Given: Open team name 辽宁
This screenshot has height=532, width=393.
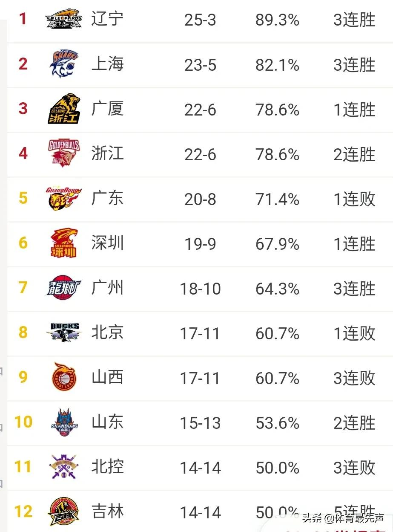Looking at the screenshot, I should click(x=107, y=19).
